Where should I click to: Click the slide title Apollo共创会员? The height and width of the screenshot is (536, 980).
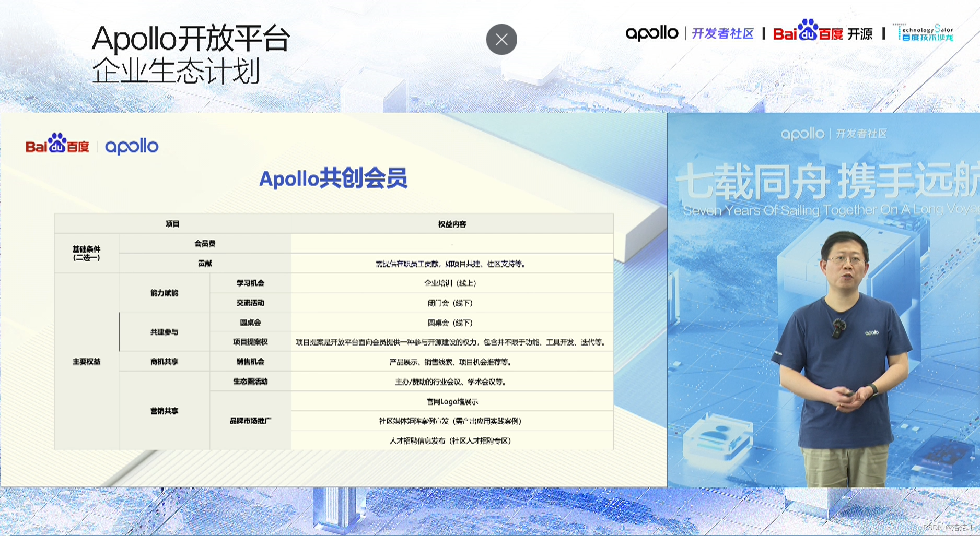(x=333, y=178)
